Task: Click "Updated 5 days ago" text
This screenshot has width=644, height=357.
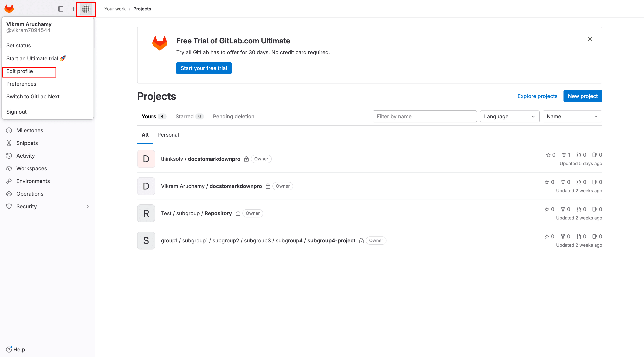Action: 580,163
